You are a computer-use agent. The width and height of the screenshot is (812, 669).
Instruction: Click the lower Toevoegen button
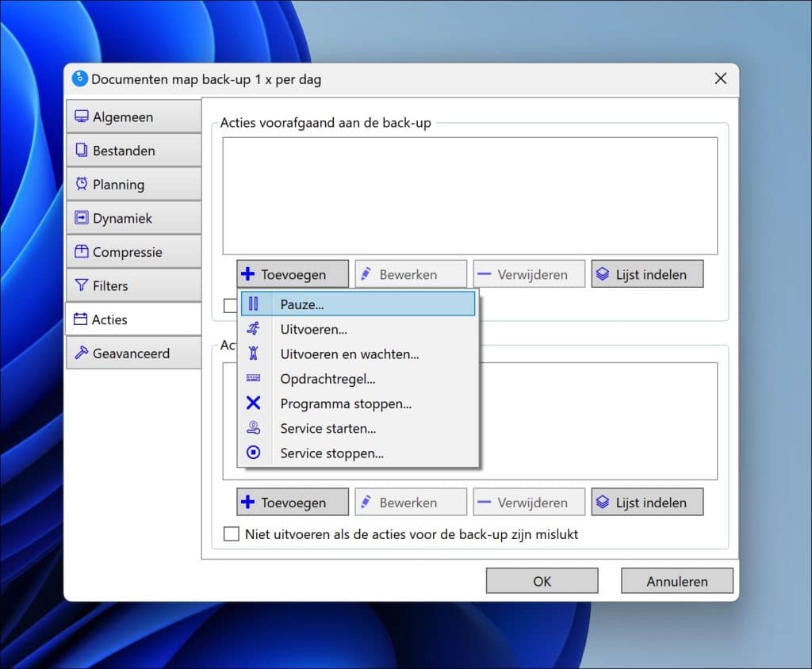pyautogui.click(x=293, y=502)
